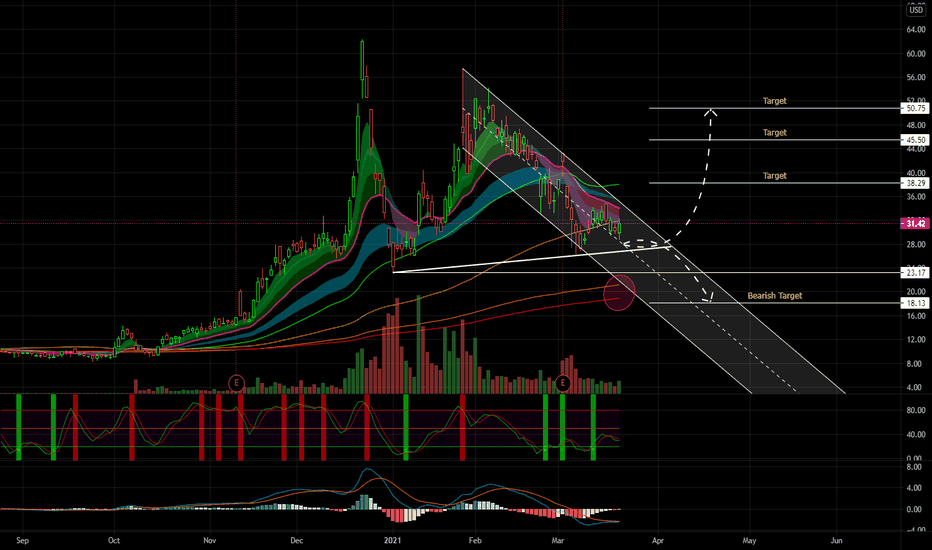The height and width of the screenshot is (550, 932).
Task: Click the 23.17 price tag
Action: tap(915, 273)
